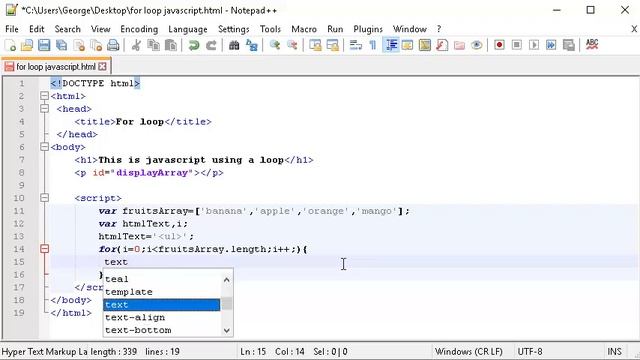
Task: Click the Copy toolbar icon
Action: click(153, 45)
